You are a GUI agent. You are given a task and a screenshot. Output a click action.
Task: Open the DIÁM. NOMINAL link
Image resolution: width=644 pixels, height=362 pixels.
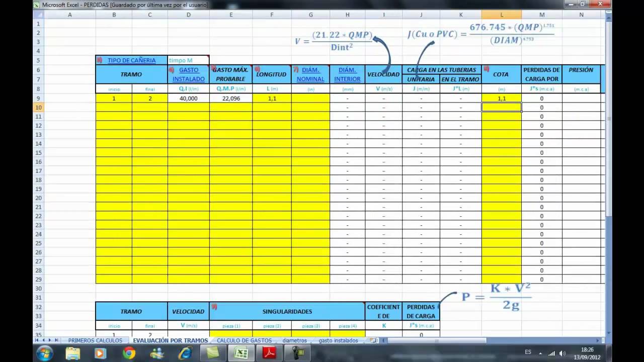click(310, 74)
